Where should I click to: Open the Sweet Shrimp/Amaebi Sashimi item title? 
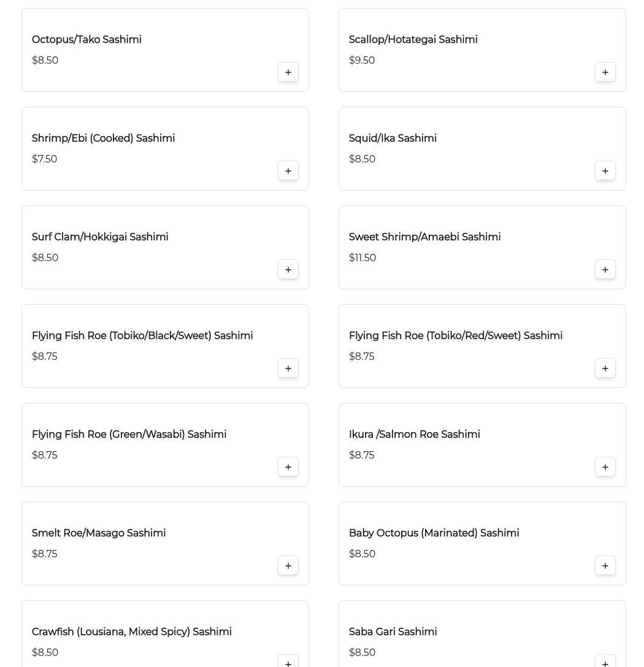click(x=424, y=237)
